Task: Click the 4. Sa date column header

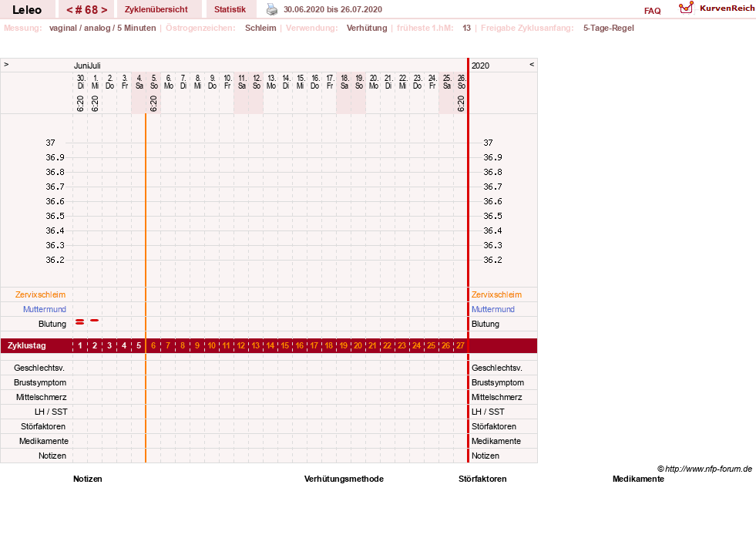Action: (139, 82)
